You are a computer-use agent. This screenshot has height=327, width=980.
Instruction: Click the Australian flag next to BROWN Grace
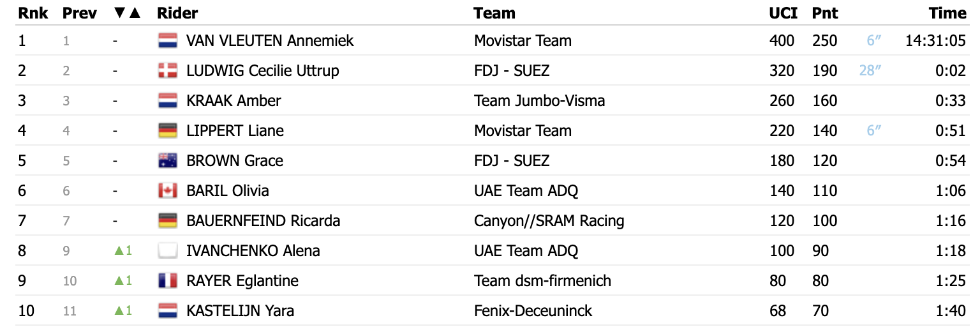tap(167, 161)
